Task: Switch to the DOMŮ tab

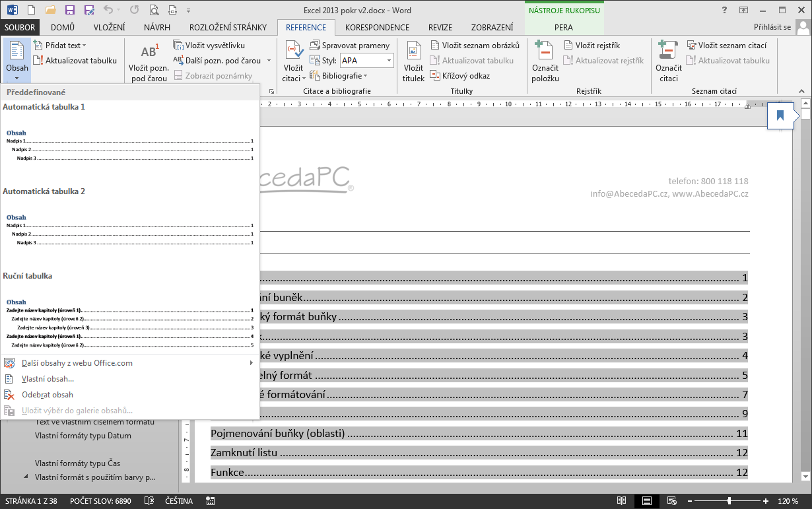Action: [63, 27]
